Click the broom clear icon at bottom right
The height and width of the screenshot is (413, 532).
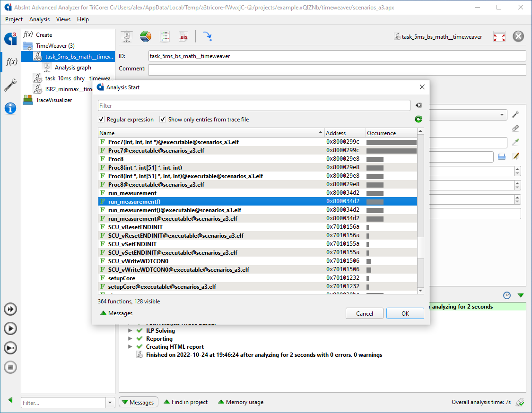coord(520,402)
